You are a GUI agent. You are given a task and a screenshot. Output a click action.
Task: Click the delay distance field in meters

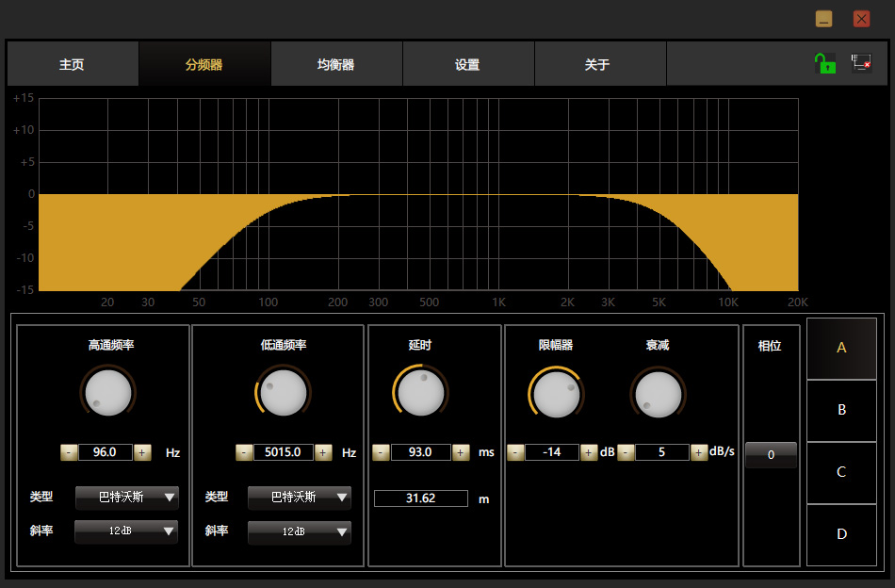(x=420, y=498)
